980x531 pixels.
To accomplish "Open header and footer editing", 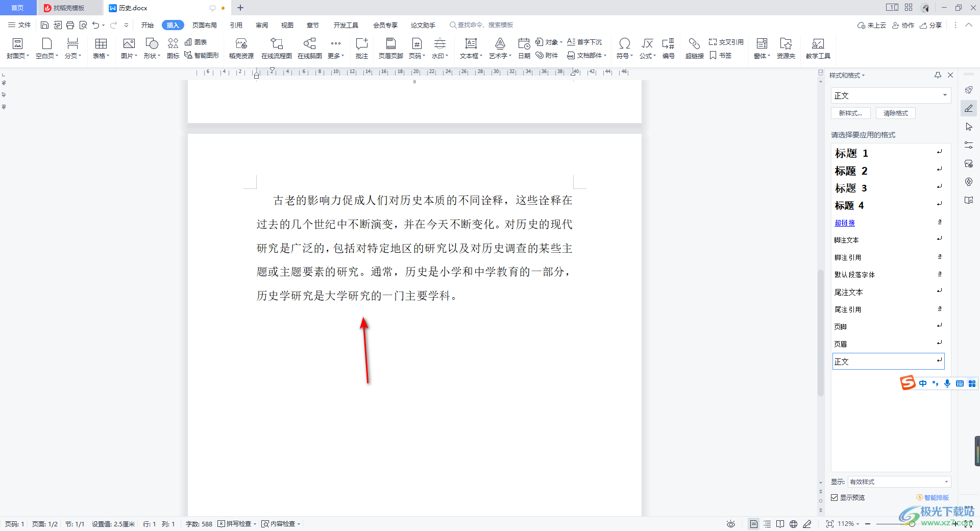I will [x=391, y=49].
